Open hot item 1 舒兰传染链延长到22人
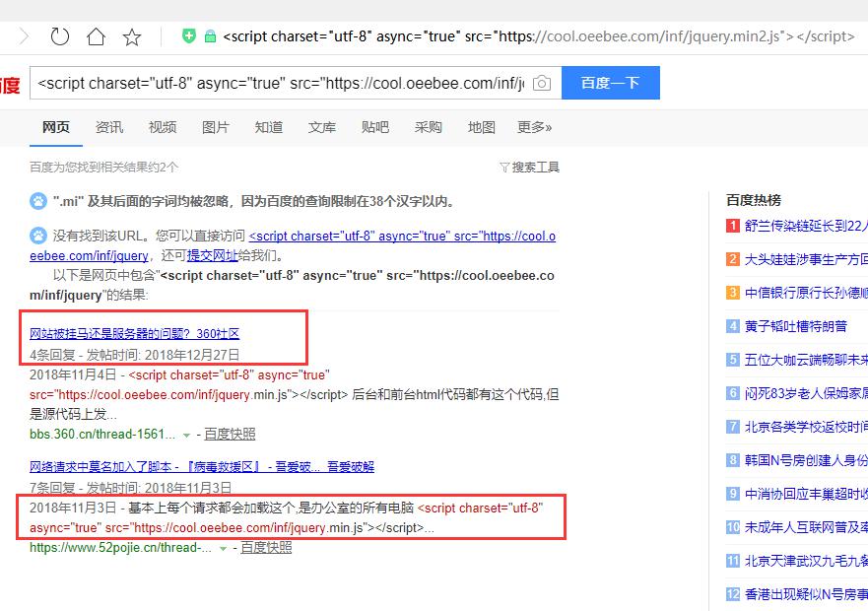This screenshot has height=611, width=868. pyautogui.click(x=806, y=226)
